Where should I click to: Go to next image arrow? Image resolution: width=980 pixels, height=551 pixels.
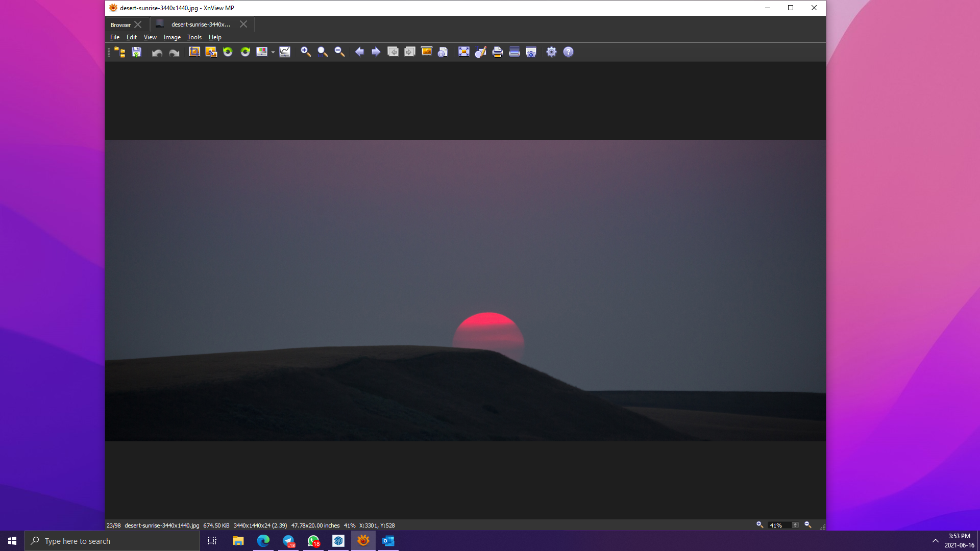click(x=376, y=52)
